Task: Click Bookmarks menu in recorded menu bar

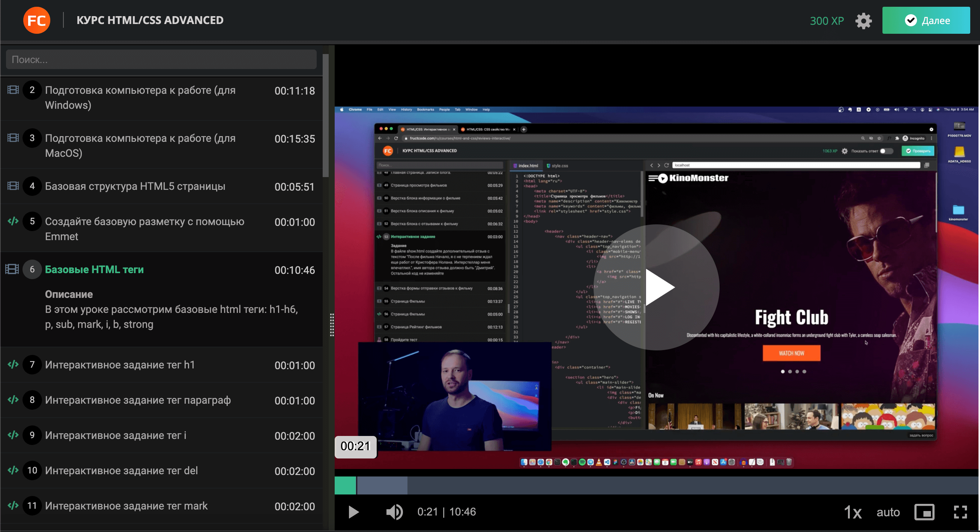Action: [425, 110]
